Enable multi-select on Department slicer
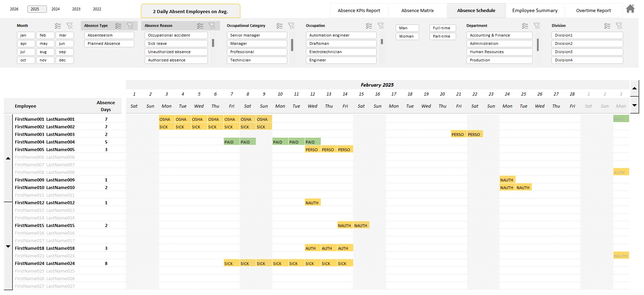The image size is (644, 295). click(x=525, y=26)
